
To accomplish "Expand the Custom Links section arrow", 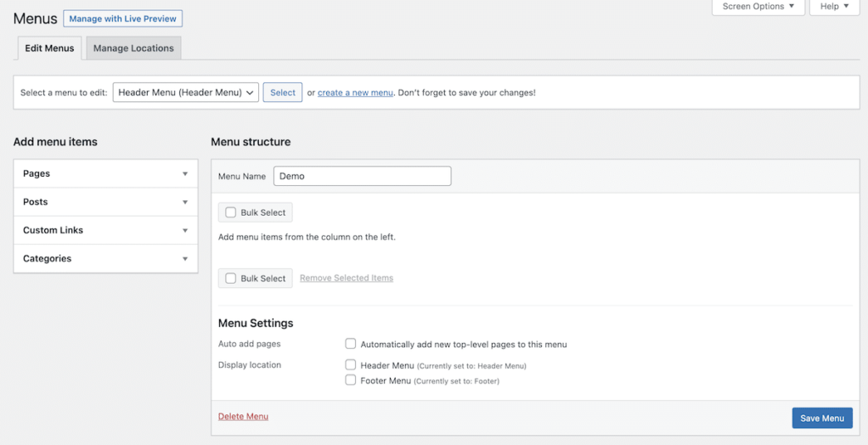I will tap(185, 230).
